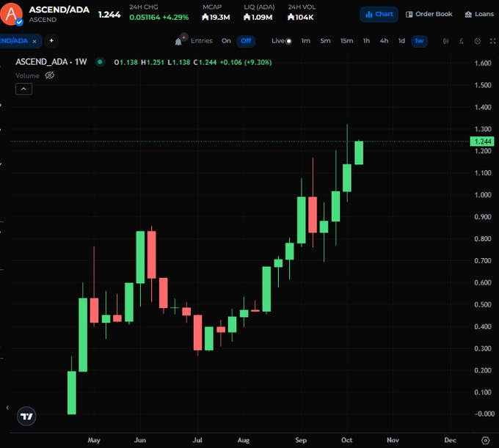Screen dimensions: 499x448
Task: Click the LIQ (ADA) 1.09M value
Action: click(x=258, y=17)
